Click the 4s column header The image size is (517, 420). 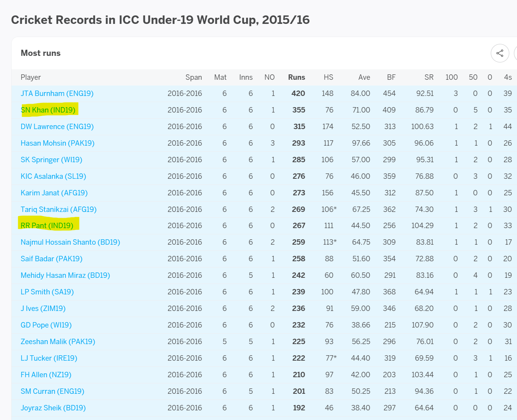[x=508, y=77]
